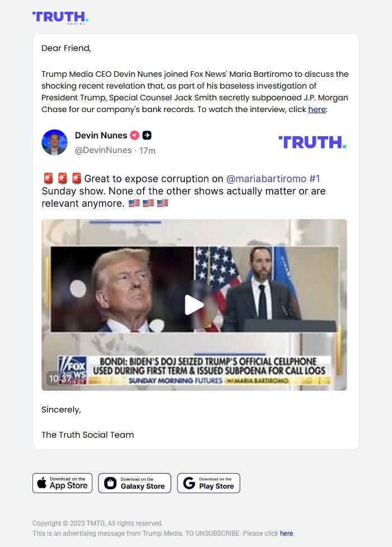Click the Truth Social logo at top
This screenshot has height=547, width=392.
(x=60, y=18)
